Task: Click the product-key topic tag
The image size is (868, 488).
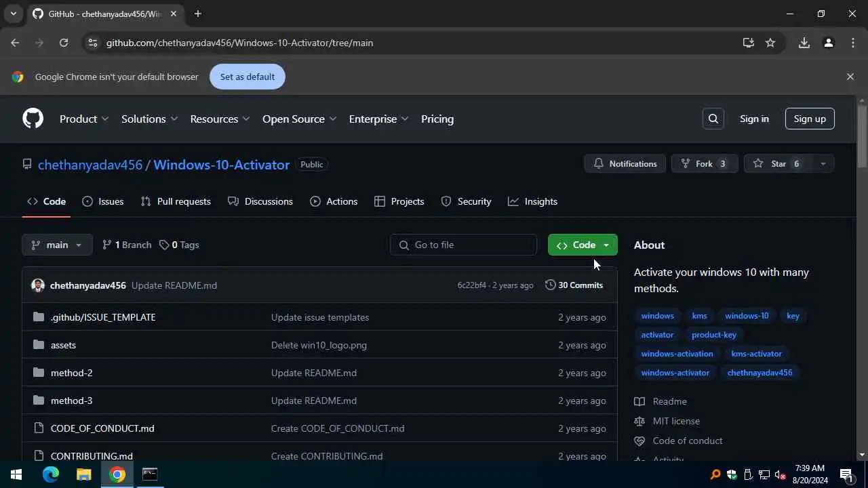Action: [714, 335]
